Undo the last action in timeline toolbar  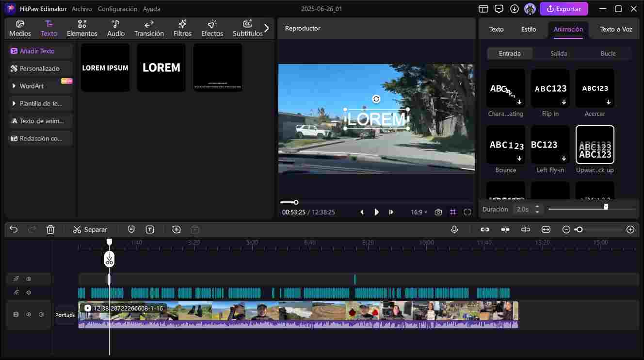(x=14, y=229)
